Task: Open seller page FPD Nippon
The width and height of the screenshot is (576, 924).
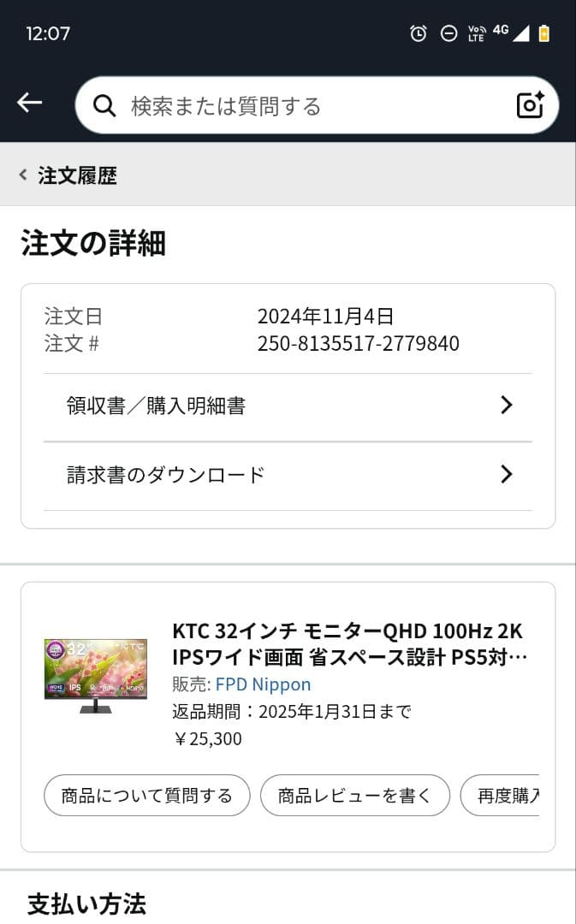Action: [265, 684]
